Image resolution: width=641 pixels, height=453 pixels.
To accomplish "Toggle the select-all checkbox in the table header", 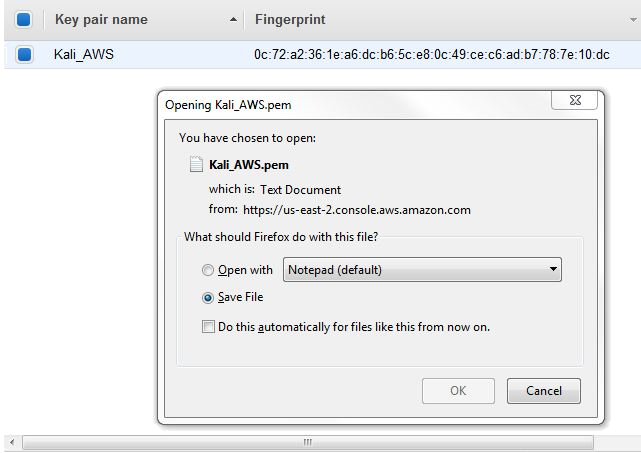I will 24,19.
